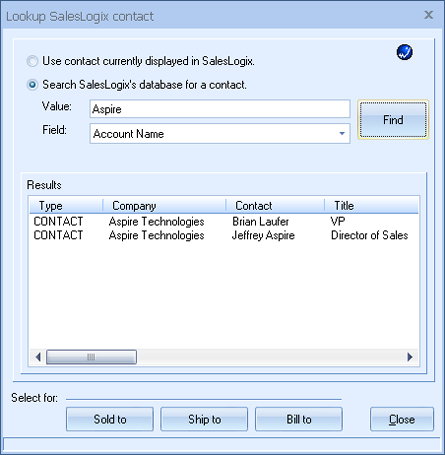Click the Contact column header
445x455 pixels.
click(x=275, y=205)
